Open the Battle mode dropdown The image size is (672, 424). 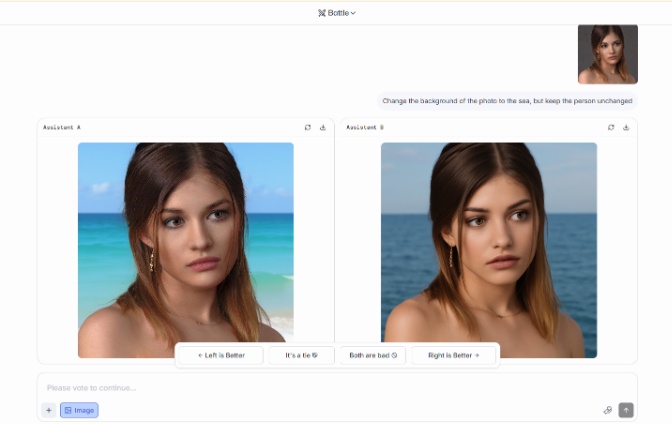click(x=337, y=13)
